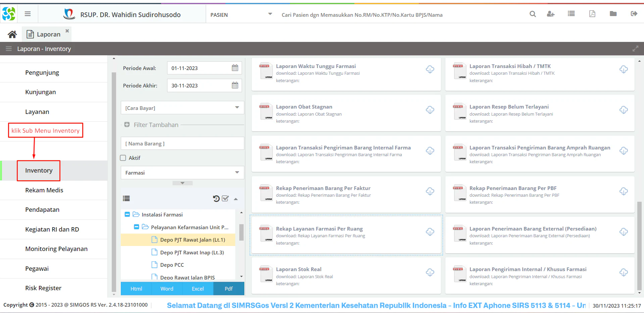Click the add patient user-plus icon
644x313 pixels.
pyautogui.click(x=551, y=14)
